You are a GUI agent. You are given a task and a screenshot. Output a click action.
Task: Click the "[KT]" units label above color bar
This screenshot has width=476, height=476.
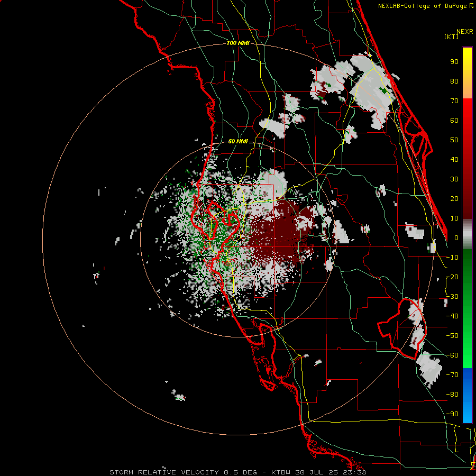pyautogui.click(x=451, y=36)
